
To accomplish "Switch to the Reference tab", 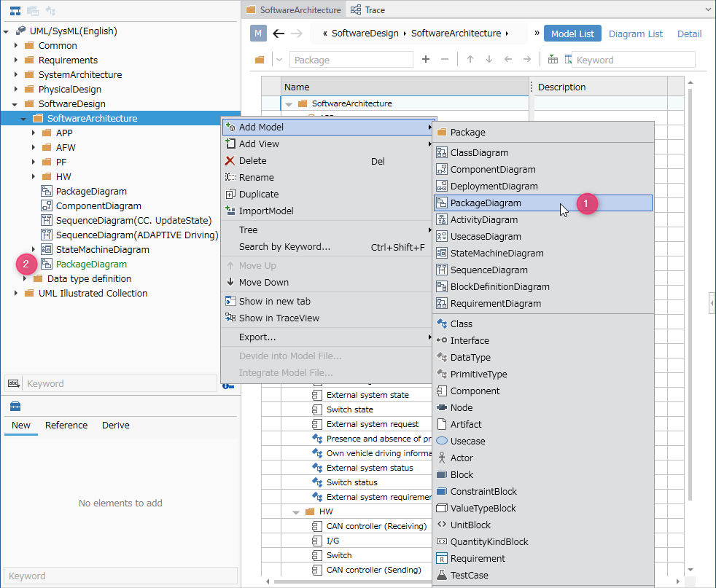I will coord(66,425).
